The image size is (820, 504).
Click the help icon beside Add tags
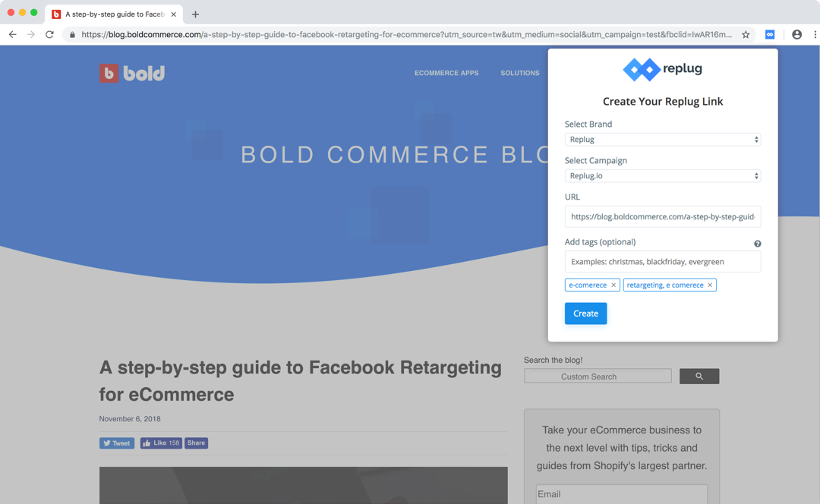click(757, 244)
